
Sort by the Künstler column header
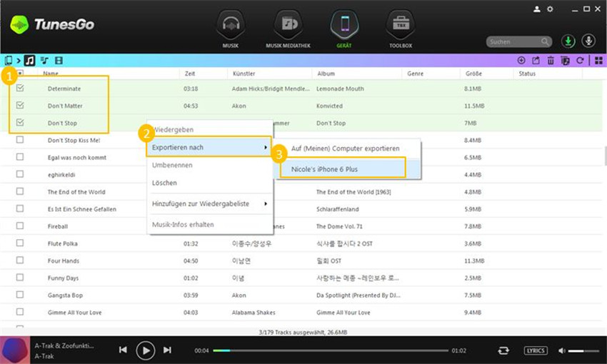tap(244, 74)
